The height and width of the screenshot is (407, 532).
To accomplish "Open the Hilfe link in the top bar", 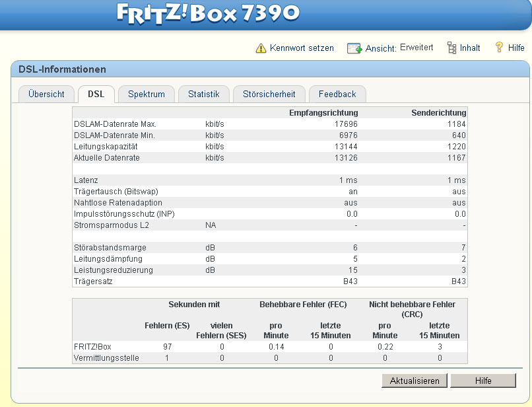I will [516, 48].
